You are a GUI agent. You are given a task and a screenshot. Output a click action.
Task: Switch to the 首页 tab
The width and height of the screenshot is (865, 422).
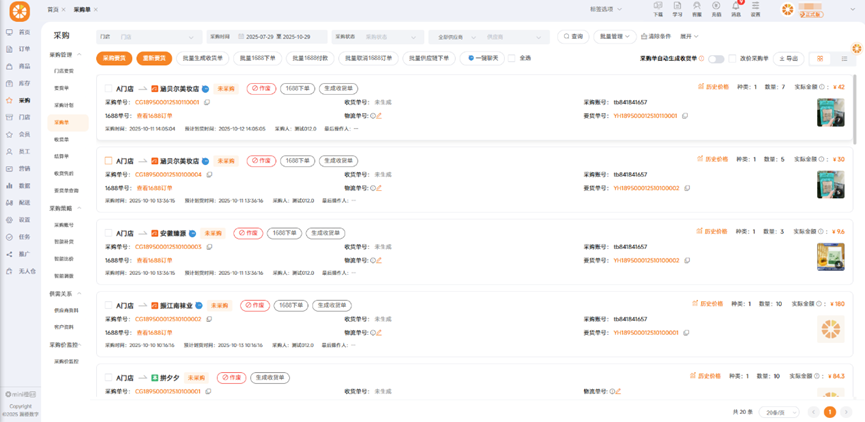(53, 10)
